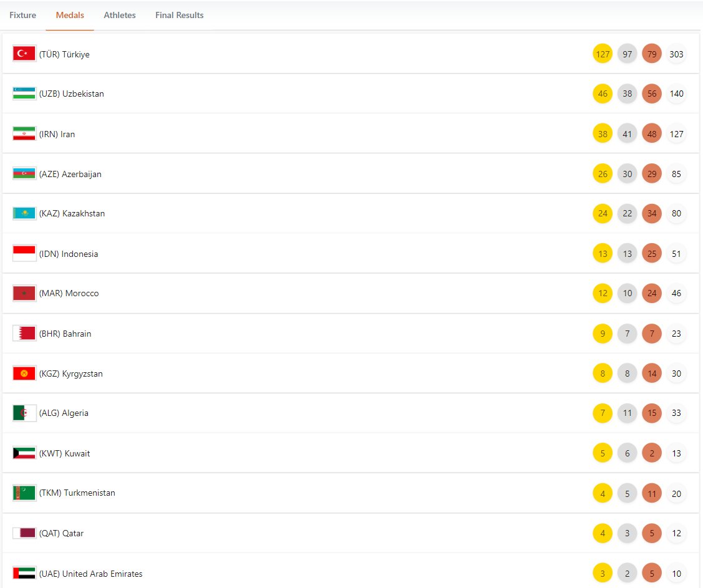Click Bahrain's gold medal count 9
Image resolution: width=703 pixels, height=588 pixels.
point(603,334)
